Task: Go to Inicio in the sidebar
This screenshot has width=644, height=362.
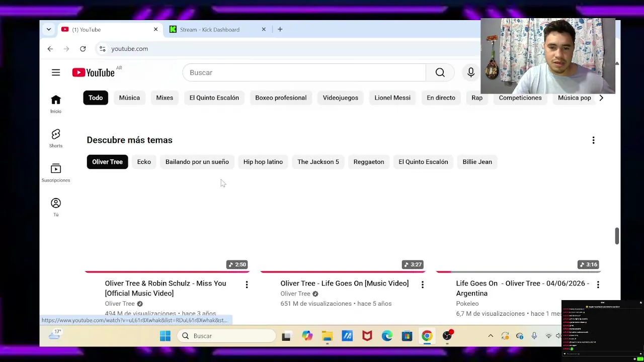Action: [56, 104]
